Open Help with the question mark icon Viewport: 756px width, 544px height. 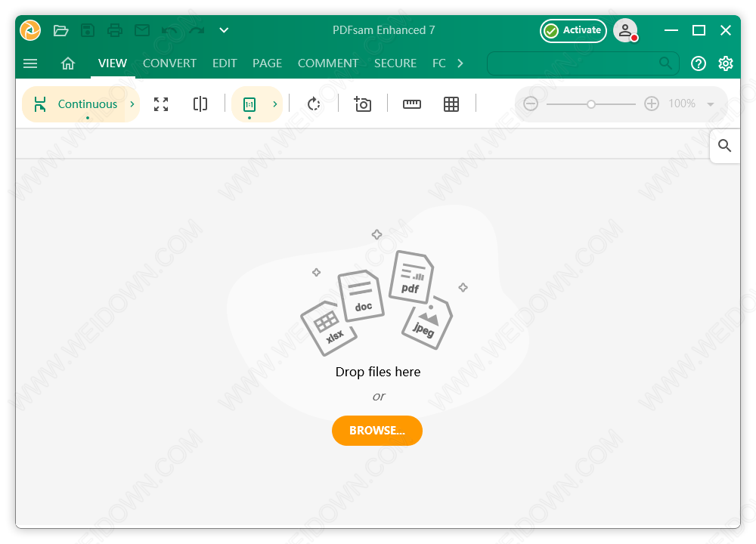point(698,63)
